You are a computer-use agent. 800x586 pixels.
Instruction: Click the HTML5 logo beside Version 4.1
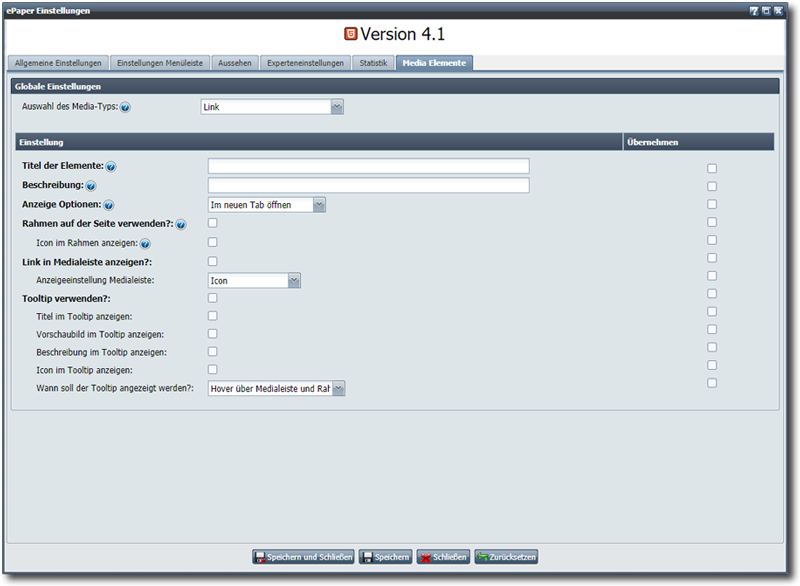(x=351, y=34)
